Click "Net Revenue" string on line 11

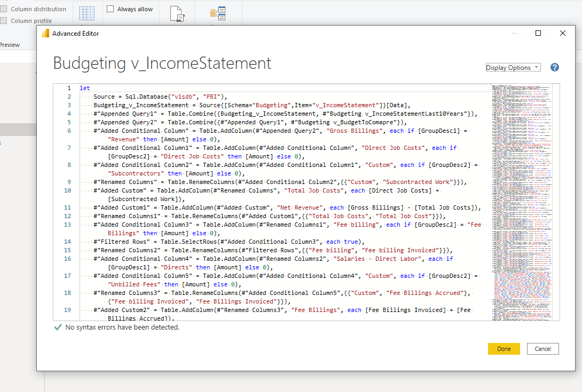pyautogui.click(x=300, y=207)
